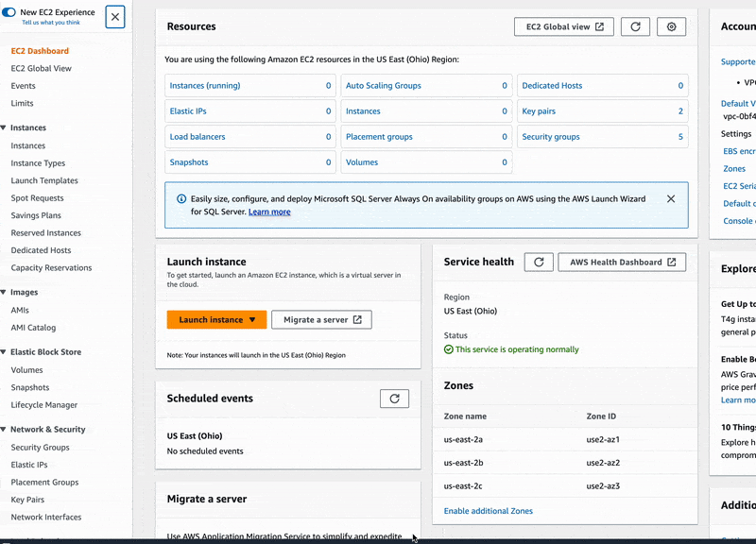
Task: Open EC2 Global view button
Action: [x=564, y=27]
